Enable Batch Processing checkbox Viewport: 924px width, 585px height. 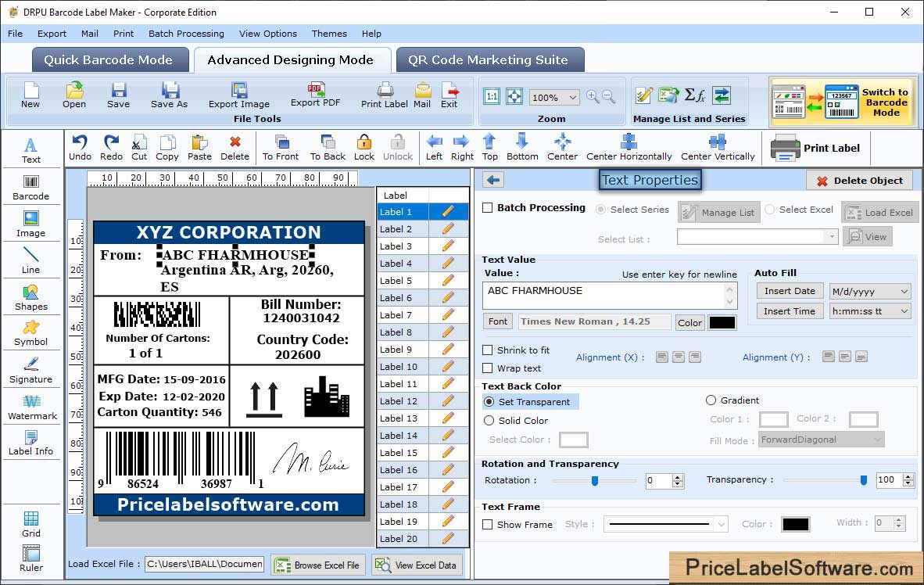click(488, 207)
